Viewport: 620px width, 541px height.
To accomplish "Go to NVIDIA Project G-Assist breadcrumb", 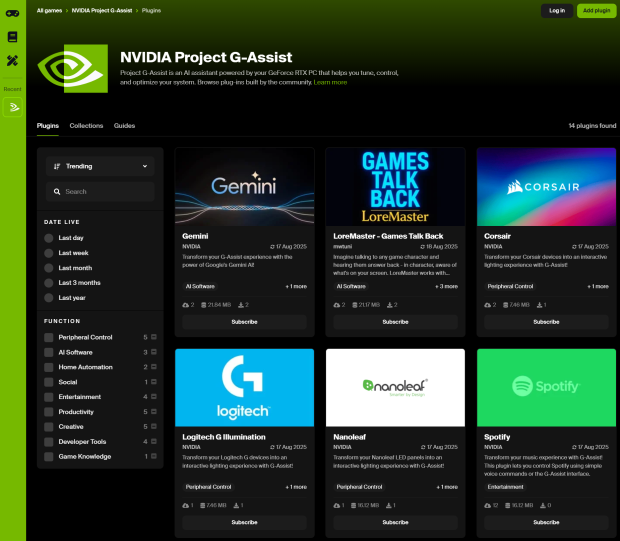I will 102,11.
